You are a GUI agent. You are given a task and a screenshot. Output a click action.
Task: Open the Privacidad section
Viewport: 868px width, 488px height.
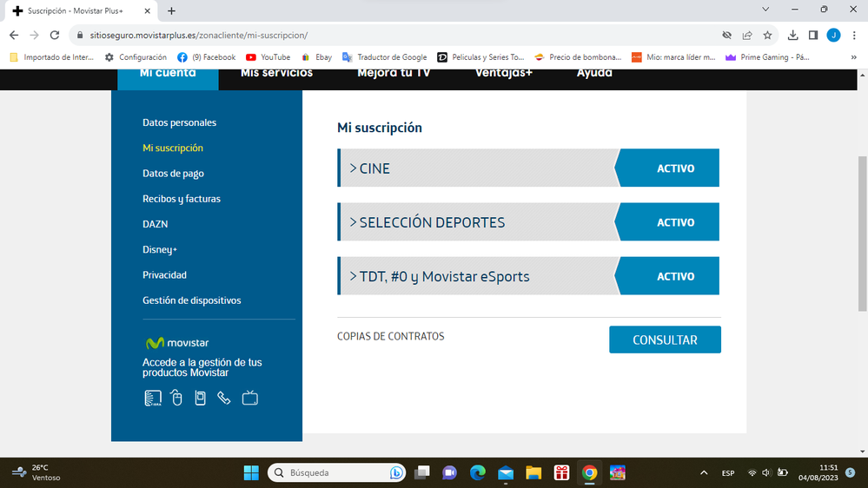(164, 275)
